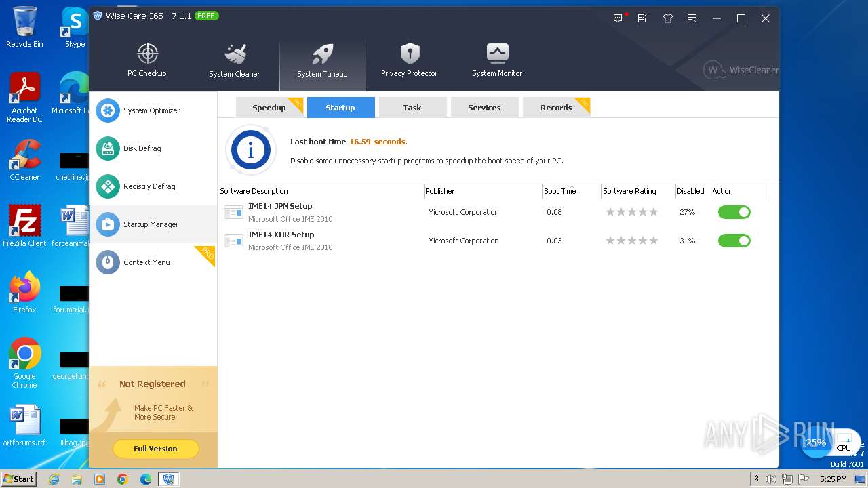Click the green FREE badge in title
The image size is (868, 488).
(207, 16)
